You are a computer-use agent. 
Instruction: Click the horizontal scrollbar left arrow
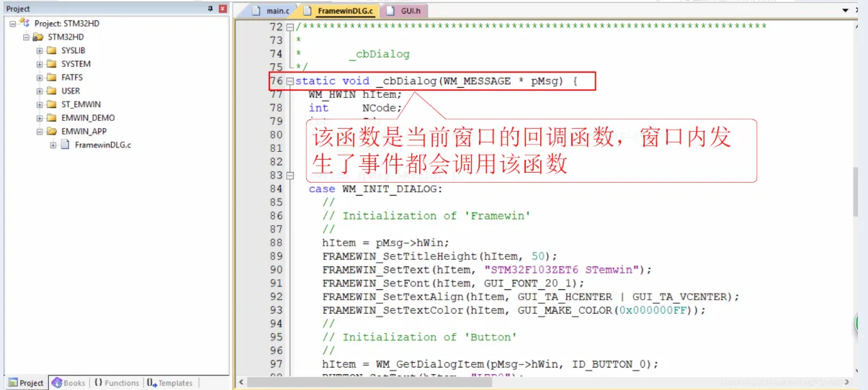[241, 382]
